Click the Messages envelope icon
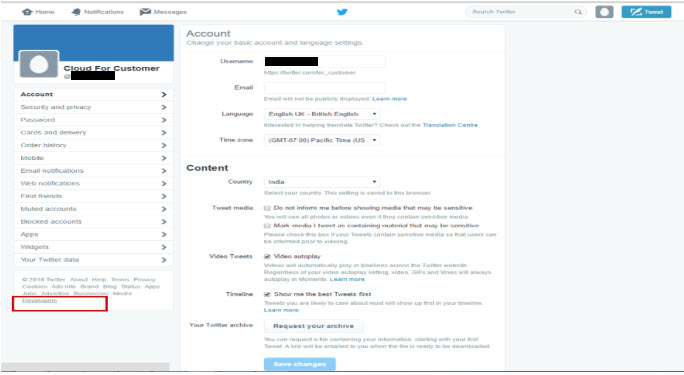 (x=145, y=12)
